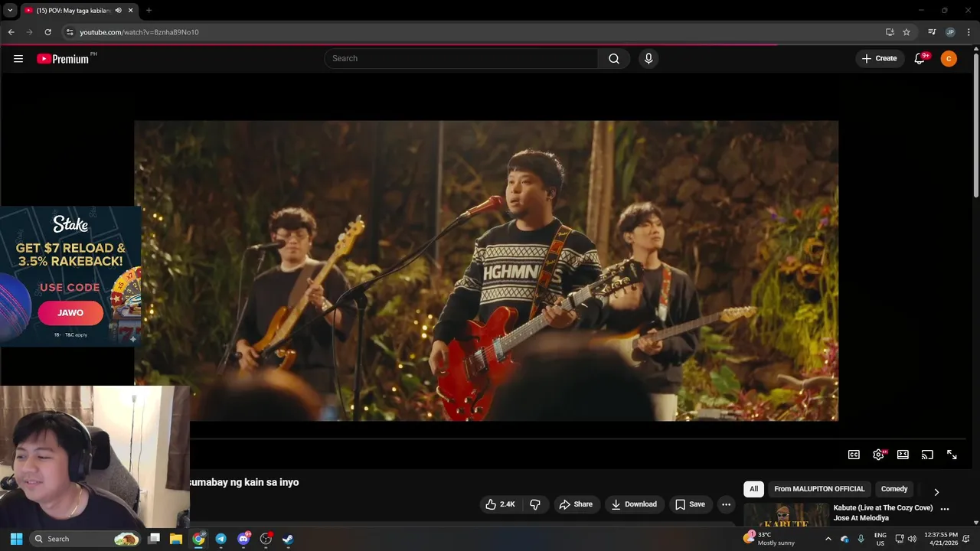Screen dimensions: 980x551
Task: Click the browser address bar URL
Action: pos(139,32)
